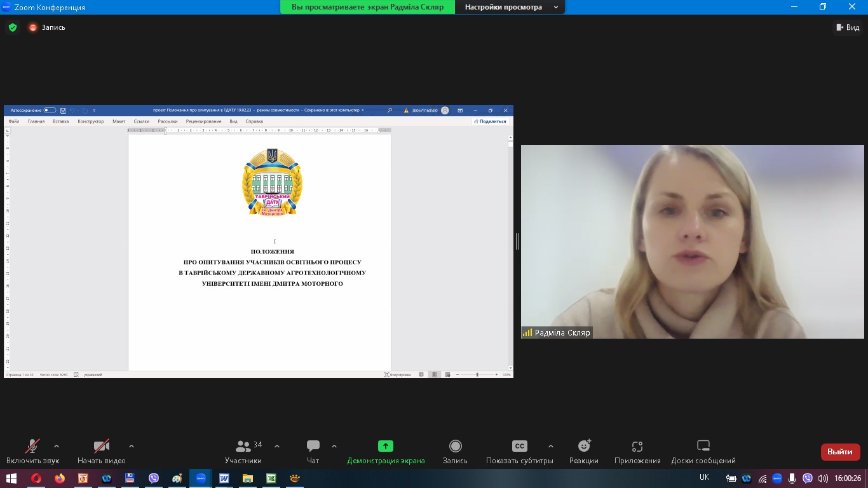Expand the video settings arrow
The width and height of the screenshot is (868, 488).
coord(132,446)
